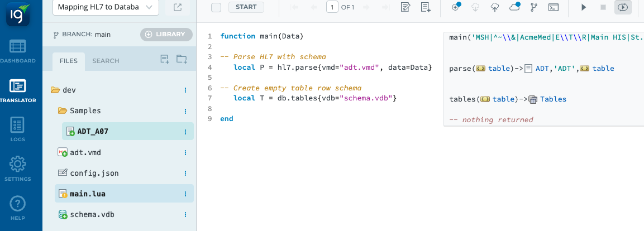This screenshot has width=644, height=231.
Task: Toggle the auto-run loop play button
Action: [x=622, y=7]
